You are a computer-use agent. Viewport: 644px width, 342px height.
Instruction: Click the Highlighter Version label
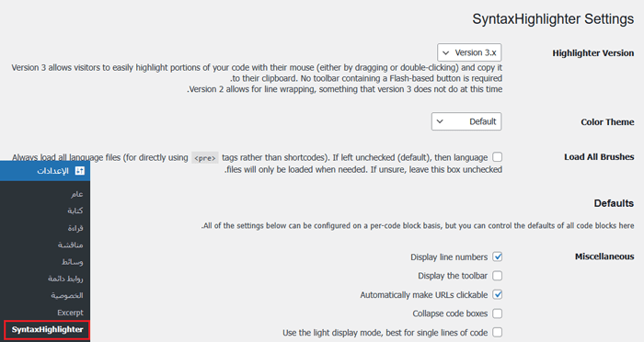[593, 53]
